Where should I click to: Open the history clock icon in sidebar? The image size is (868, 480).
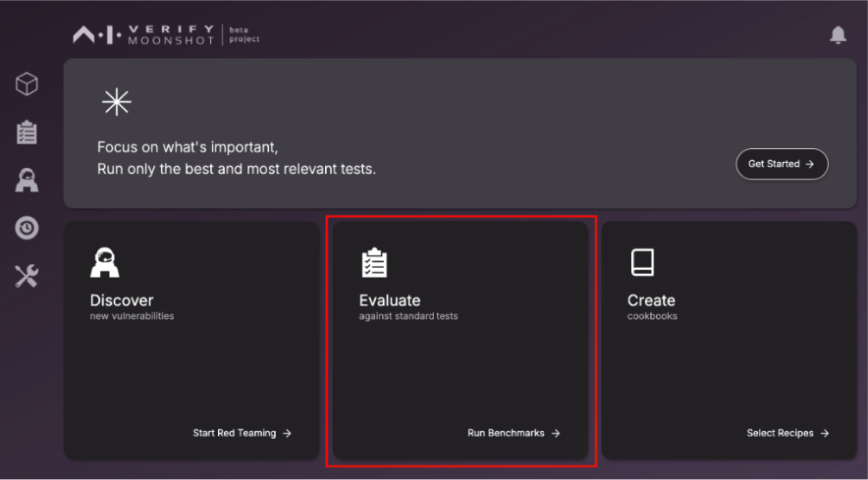coord(27,228)
